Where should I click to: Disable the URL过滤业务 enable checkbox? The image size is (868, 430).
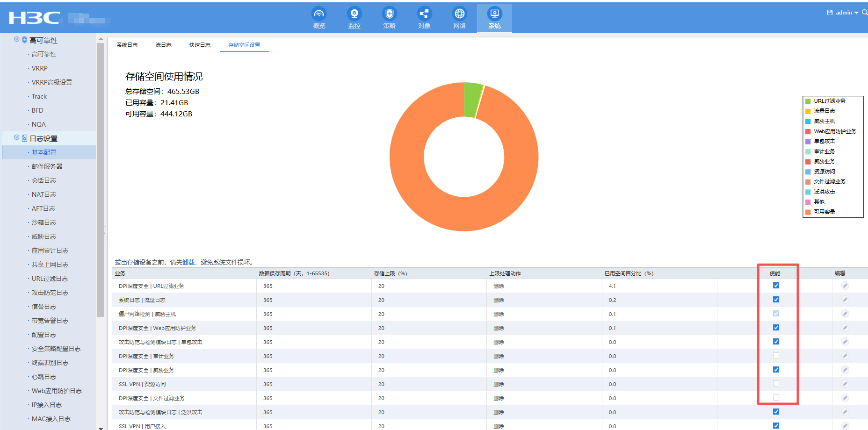tap(776, 286)
